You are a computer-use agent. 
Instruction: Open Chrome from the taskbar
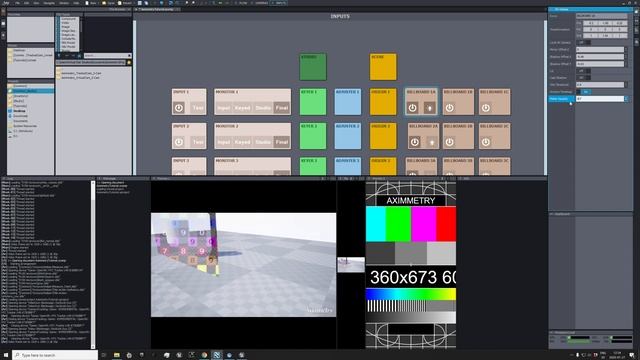(x=204, y=355)
